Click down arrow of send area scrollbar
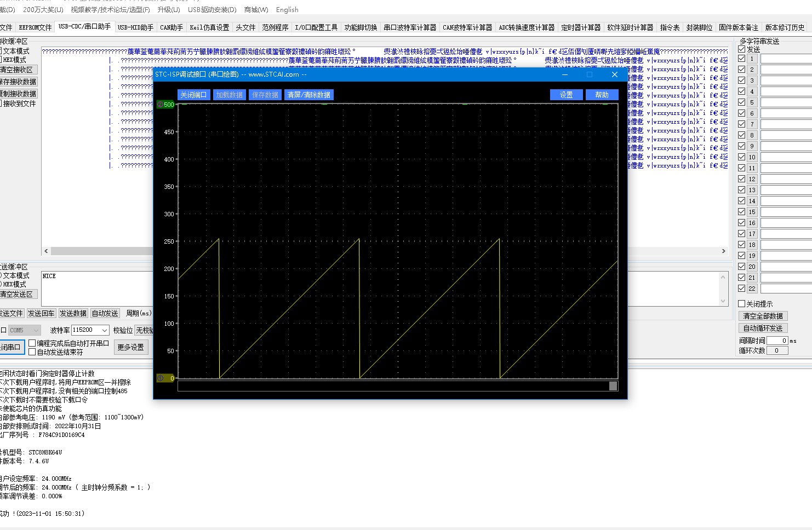Screen dimensions: 812x530 pyautogui.click(x=723, y=301)
